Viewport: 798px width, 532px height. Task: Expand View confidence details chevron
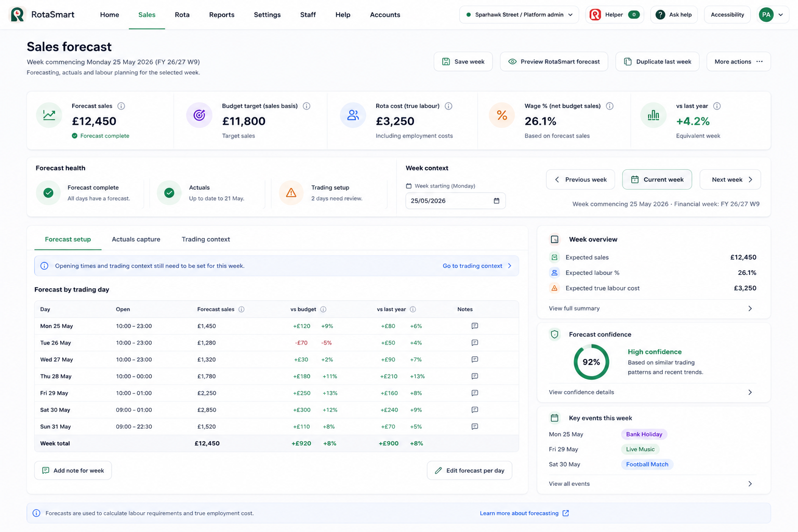750,392
